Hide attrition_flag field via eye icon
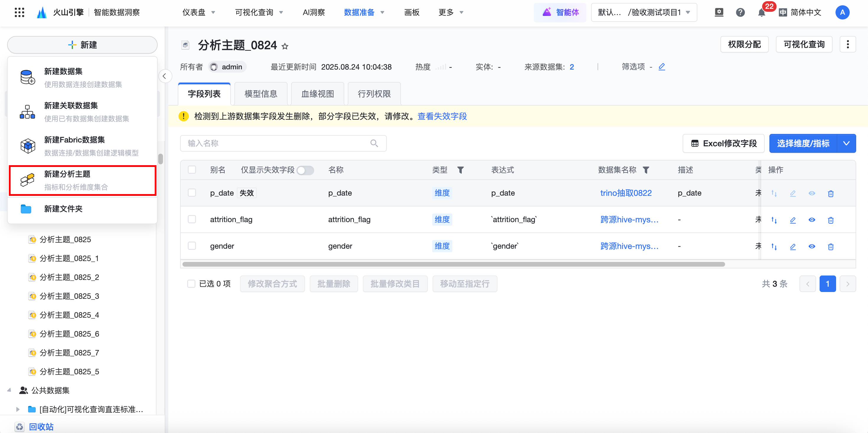This screenshot has height=433, width=868. 812,220
